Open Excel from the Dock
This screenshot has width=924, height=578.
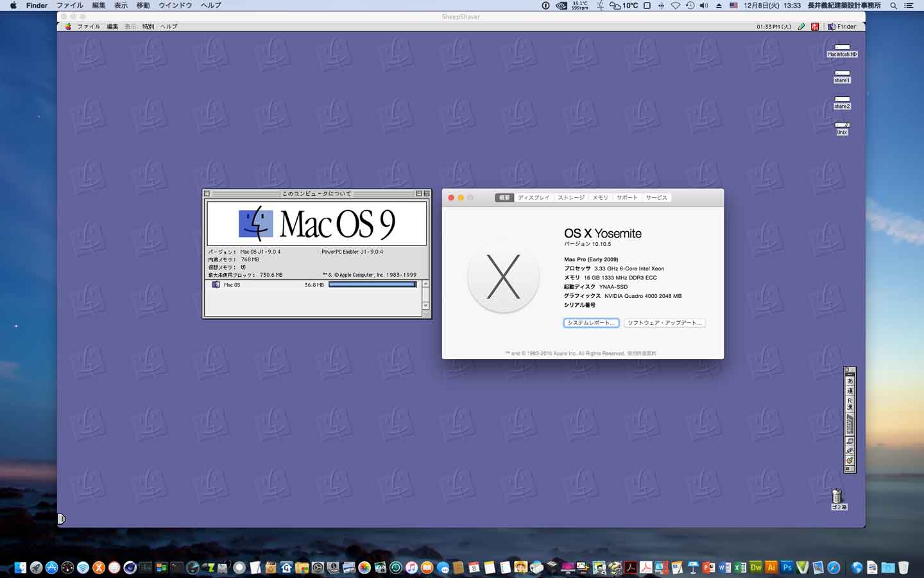click(740, 567)
